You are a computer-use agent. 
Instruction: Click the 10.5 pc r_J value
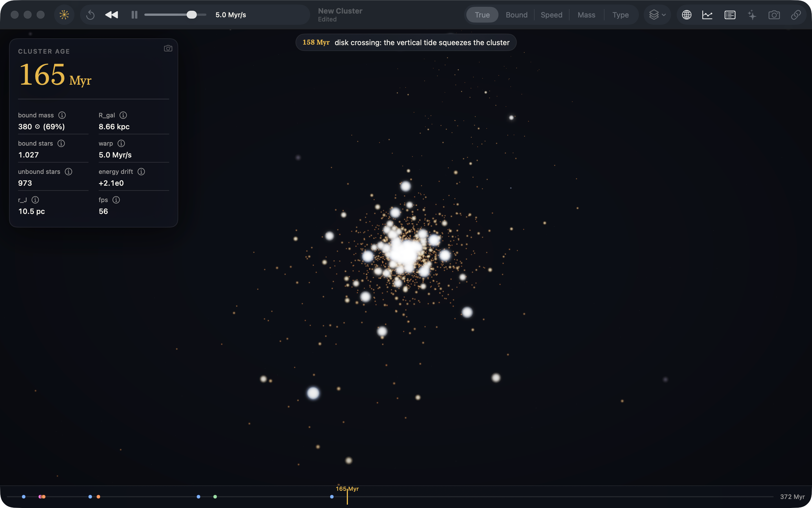coord(32,211)
